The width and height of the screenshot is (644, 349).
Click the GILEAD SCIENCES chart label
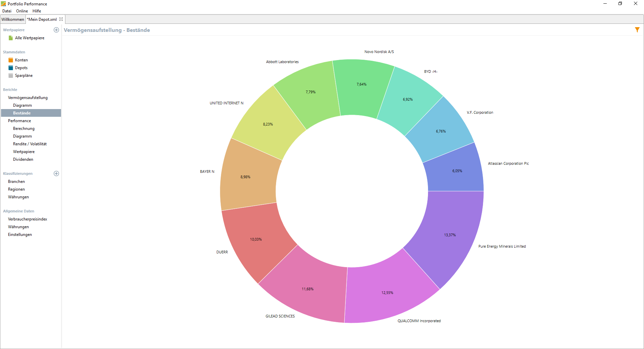point(280,316)
